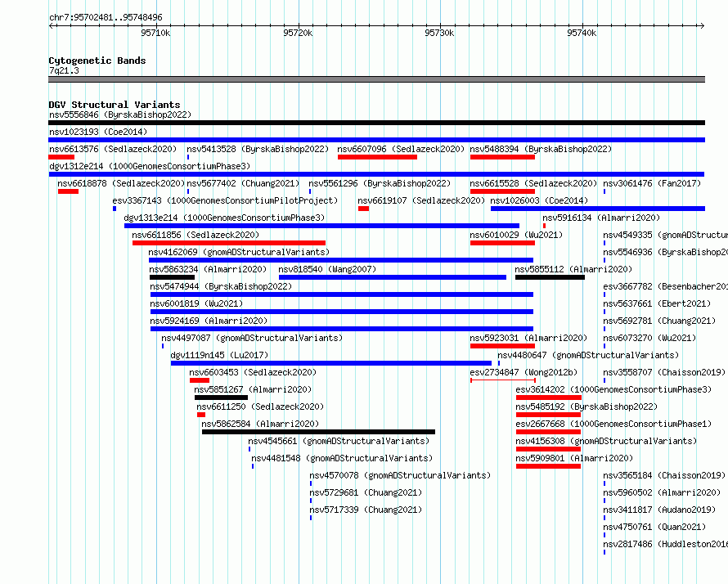728x584 pixels.
Task: Select the blue nsv1026003 variant bar
Action: tap(598, 209)
